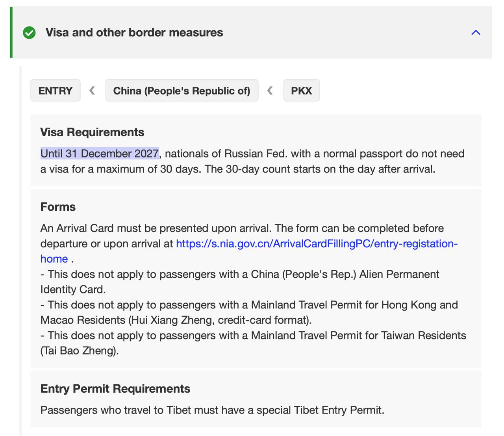Click the chevron between China and PKX
504x436 pixels.
pyautogui.click(x=270, y=91)
